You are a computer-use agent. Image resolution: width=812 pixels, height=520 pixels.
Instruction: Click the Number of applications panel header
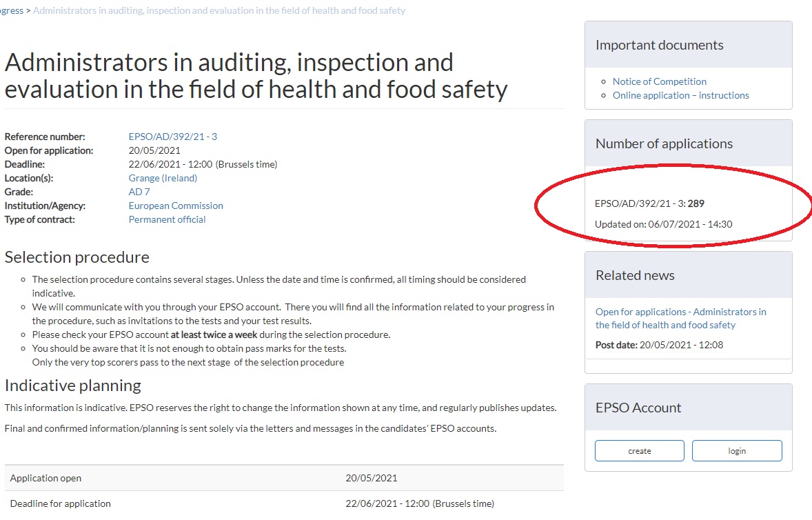click(x=664, y=143)
